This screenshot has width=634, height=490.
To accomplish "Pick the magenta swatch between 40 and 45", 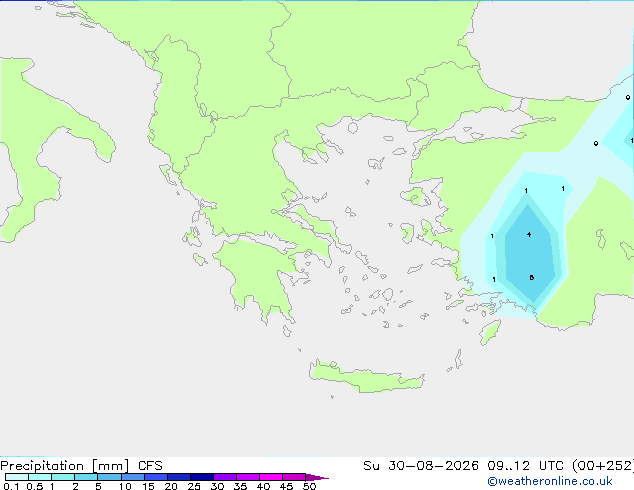I will 271,477.
